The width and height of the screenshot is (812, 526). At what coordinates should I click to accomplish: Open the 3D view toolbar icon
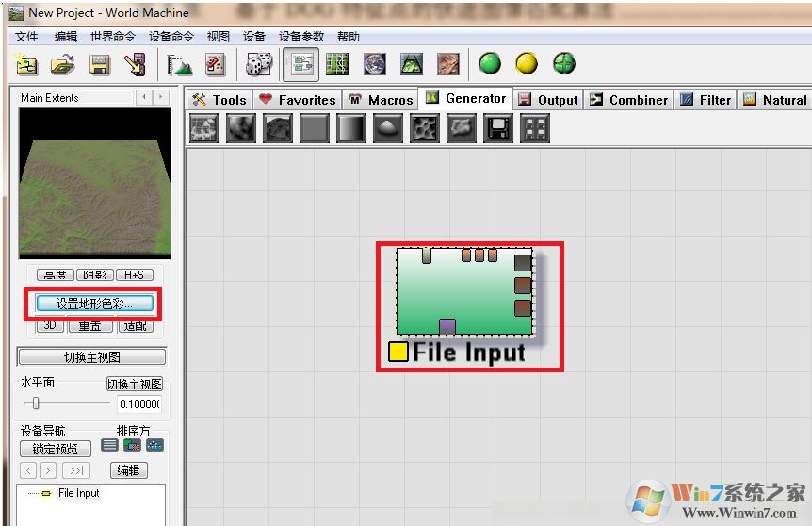click(x=412, y=65)
